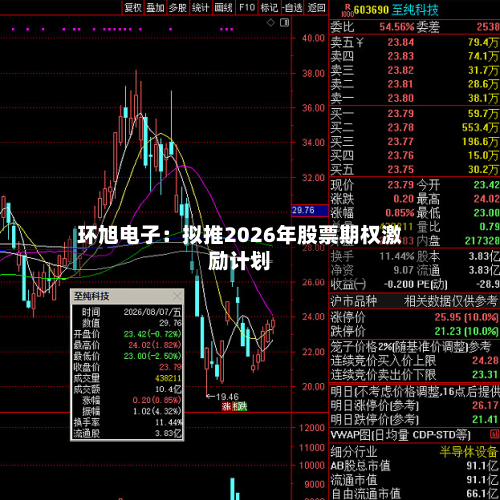500x500 pixels.
Task: Click the PE(动) value -28.9
Action: 488,284
